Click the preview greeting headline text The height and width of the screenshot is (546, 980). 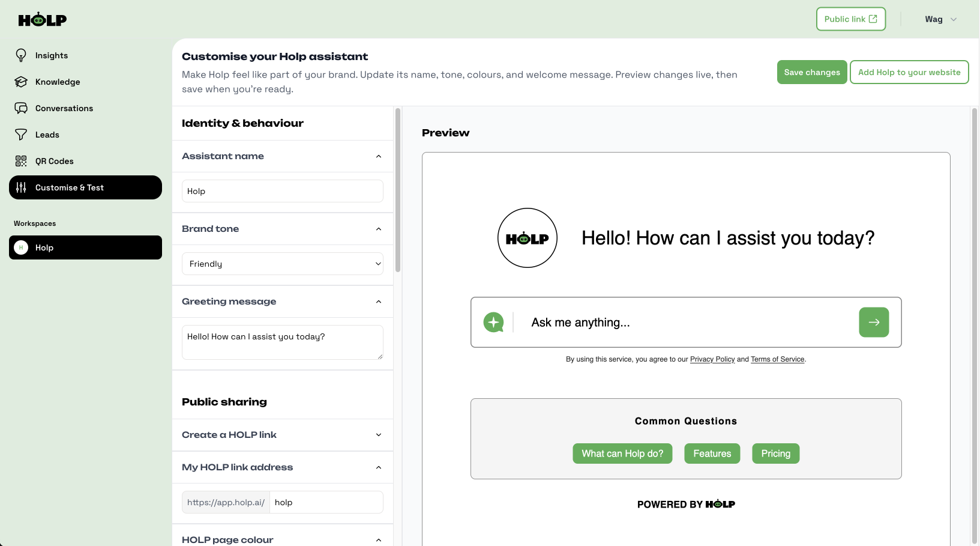(728, 238)
